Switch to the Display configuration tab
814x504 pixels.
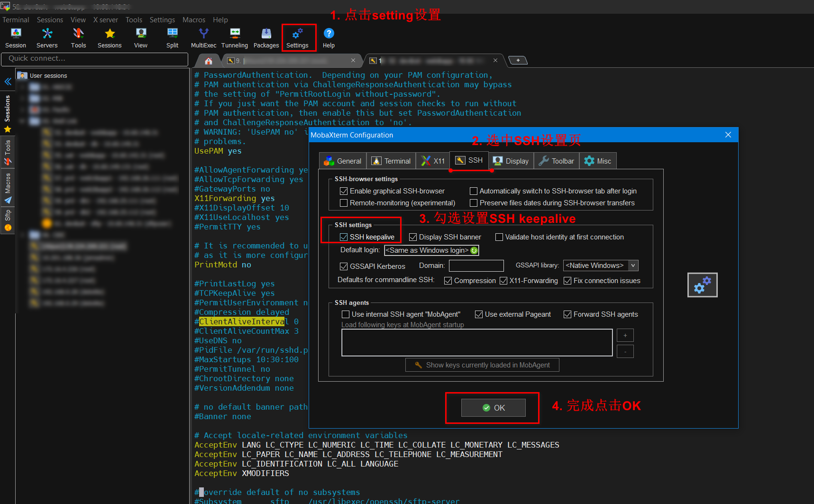coord(511,161)
